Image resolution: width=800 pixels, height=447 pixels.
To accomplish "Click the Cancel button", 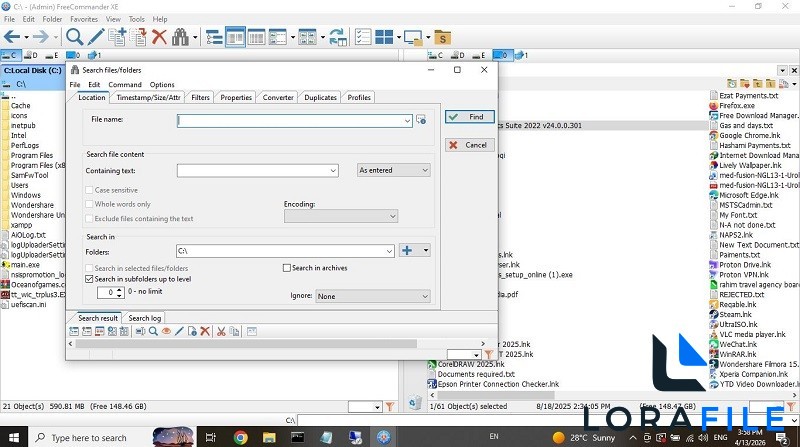I will (x=469, y=145).
